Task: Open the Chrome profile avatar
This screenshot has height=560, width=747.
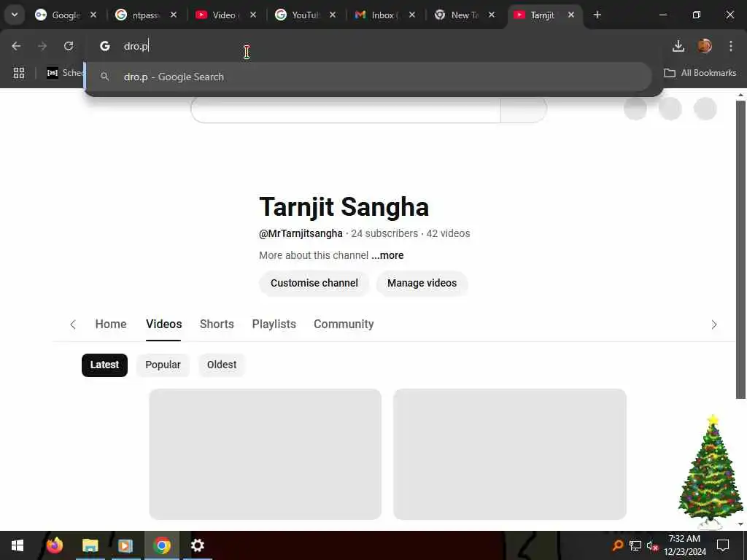Action: [705, 46]
